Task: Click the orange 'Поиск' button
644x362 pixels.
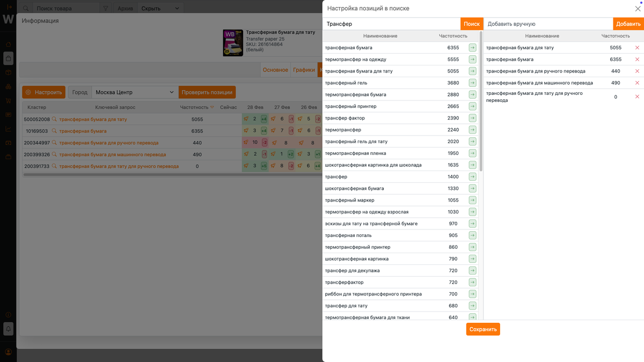Action: point(472,24)
